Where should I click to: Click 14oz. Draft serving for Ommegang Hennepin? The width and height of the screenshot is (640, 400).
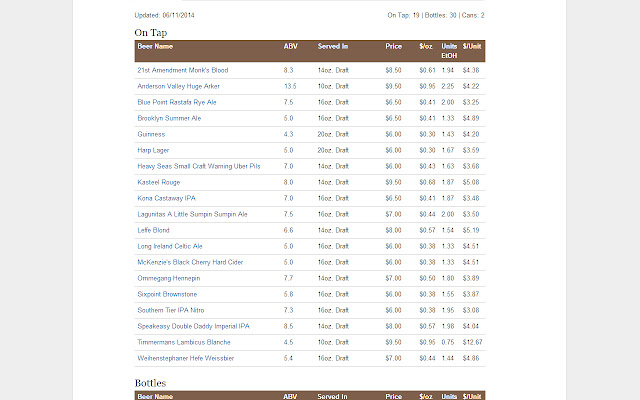click(x=333, y=278)
